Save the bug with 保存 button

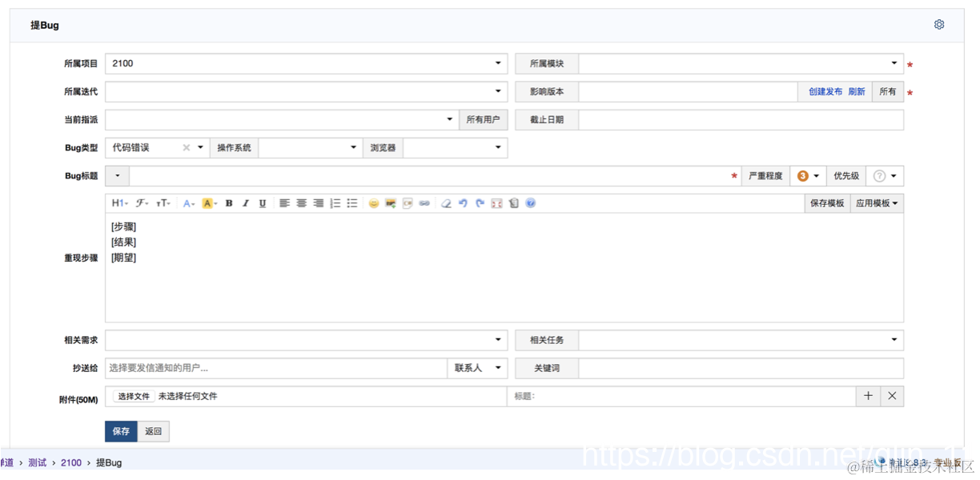tap(121, 431)
